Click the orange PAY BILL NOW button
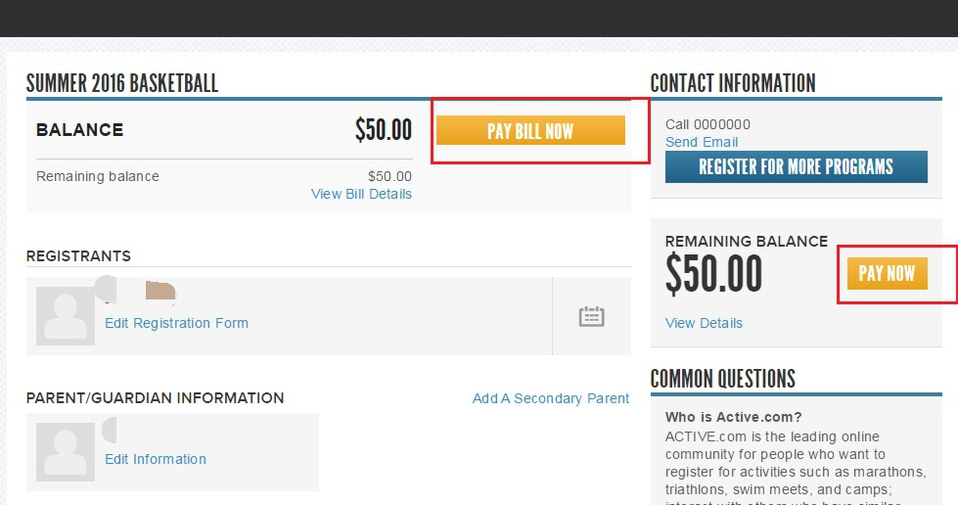The image size is (964, 524). click(x=530, y=131)
